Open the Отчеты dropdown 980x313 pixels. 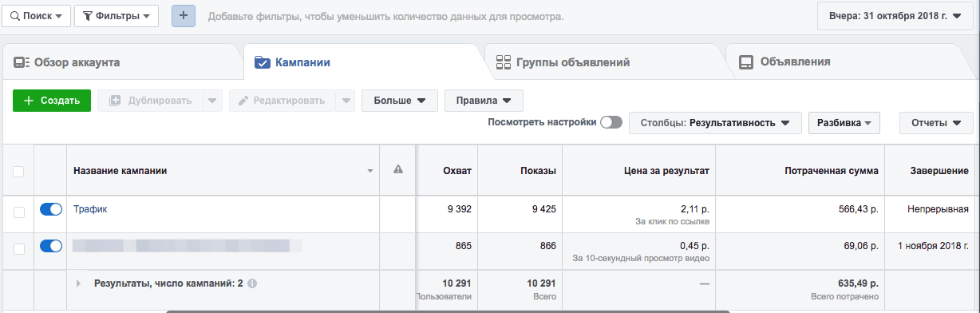click(936, 123)
